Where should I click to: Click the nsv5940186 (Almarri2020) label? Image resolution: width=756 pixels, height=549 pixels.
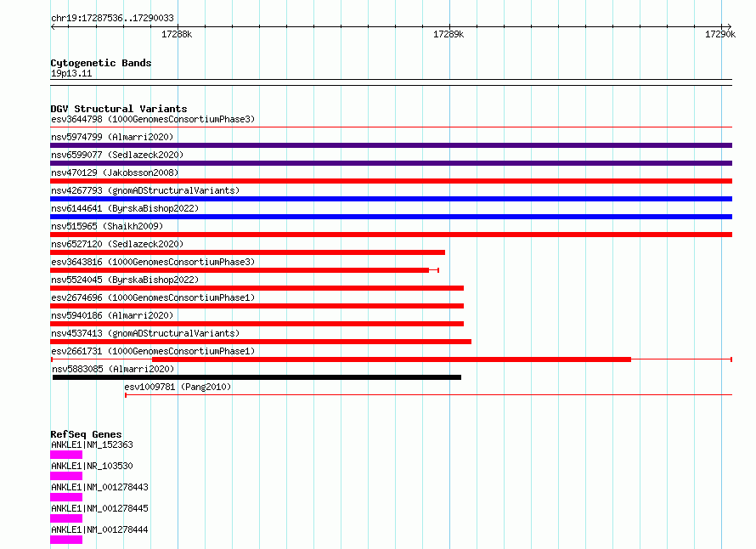point(112,315)
